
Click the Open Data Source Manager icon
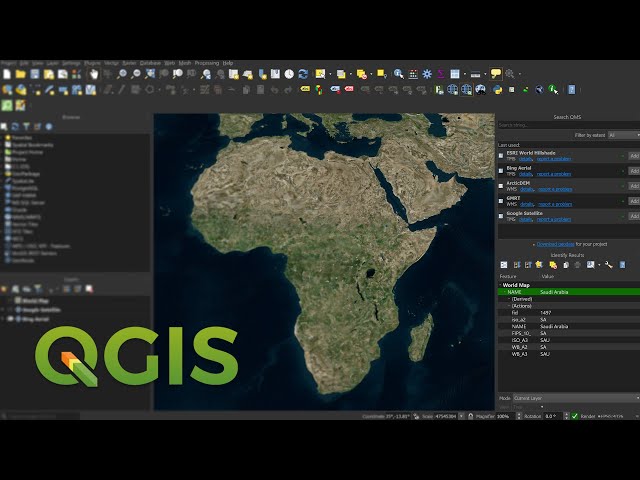click(7, 89)
